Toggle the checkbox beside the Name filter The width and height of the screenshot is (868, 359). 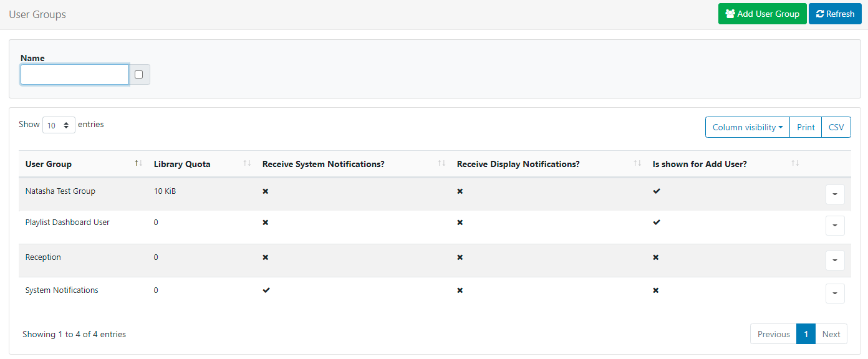click(138, 75)
